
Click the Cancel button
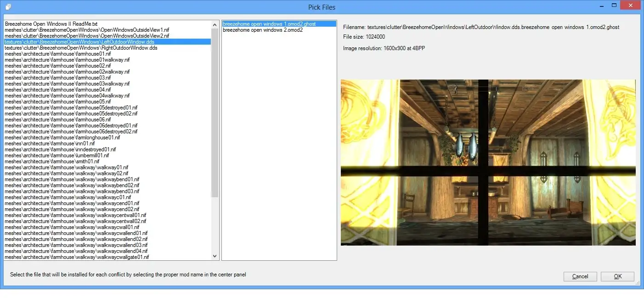(x=580, y=276)
